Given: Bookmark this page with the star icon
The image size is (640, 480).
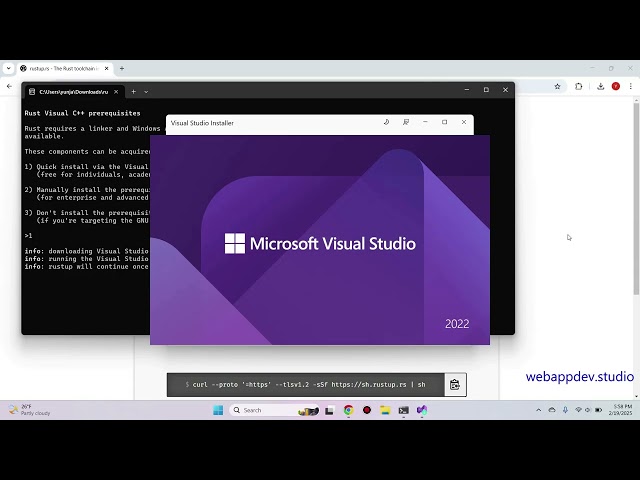Looking at the screenshot, I should point(557,86).
